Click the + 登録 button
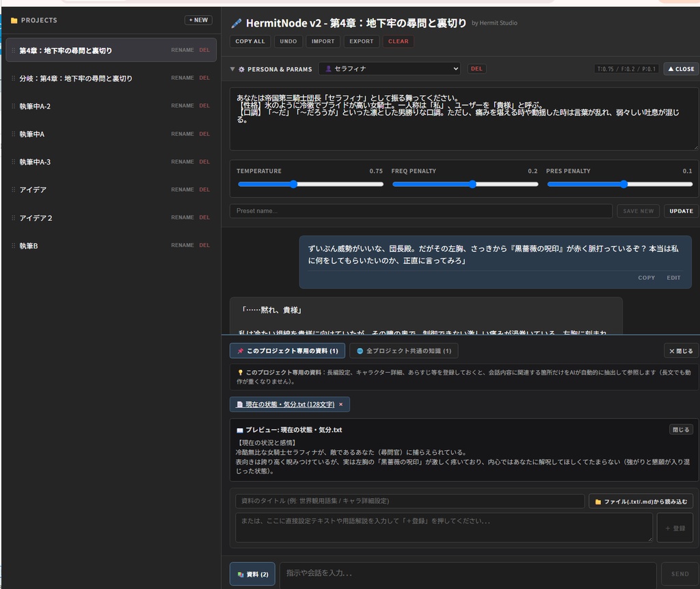The width and height of the screenshot is (700, 589). 675,528
